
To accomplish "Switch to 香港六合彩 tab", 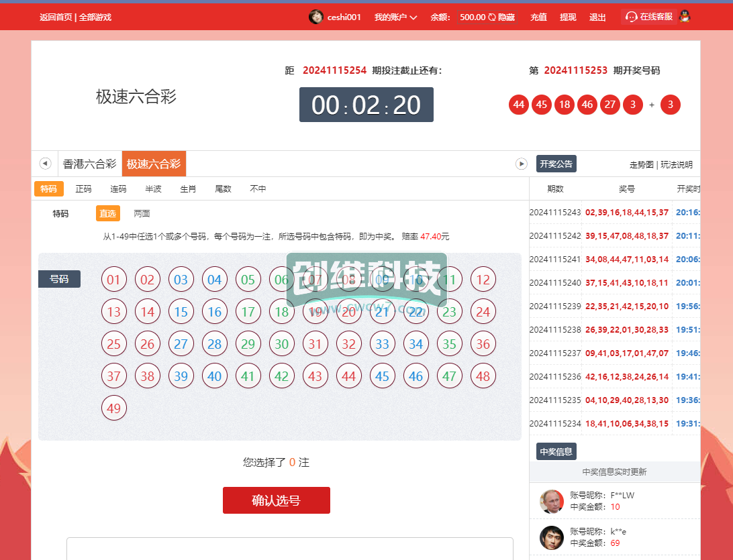I will click(x=90, y=164).
